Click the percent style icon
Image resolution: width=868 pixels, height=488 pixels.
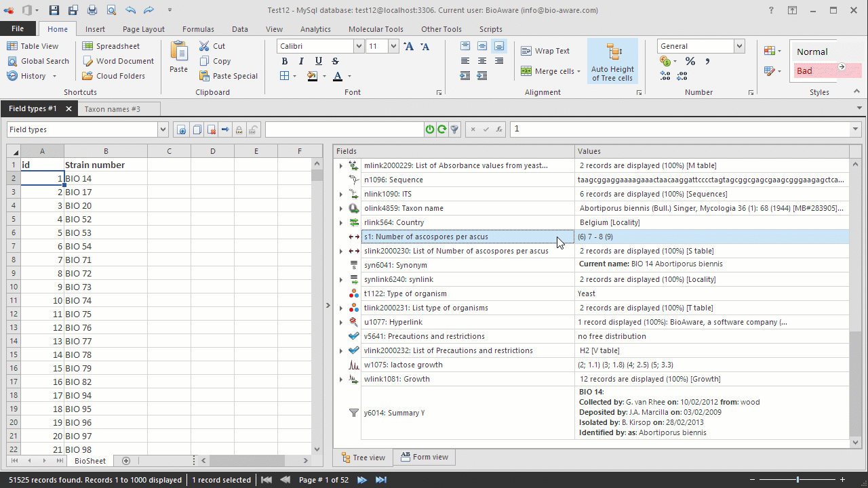click(690, 61)
